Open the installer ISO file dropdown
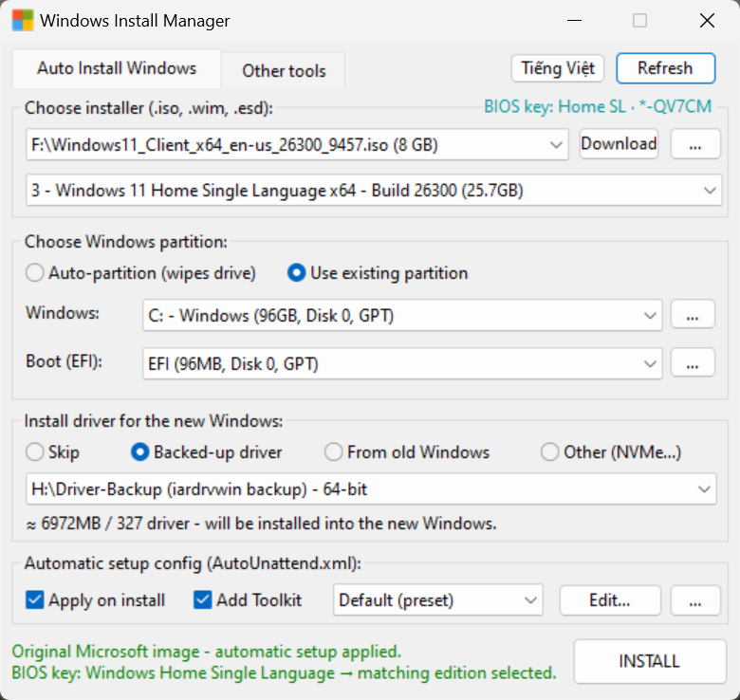740x700 pixels. coord(297,144)
